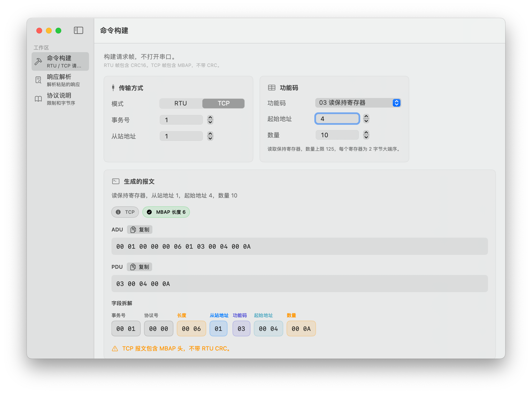This screenshot has height=394, width=532.
Task: Click the 工作区 sidebar section label
Action: [x=41, y=48]
